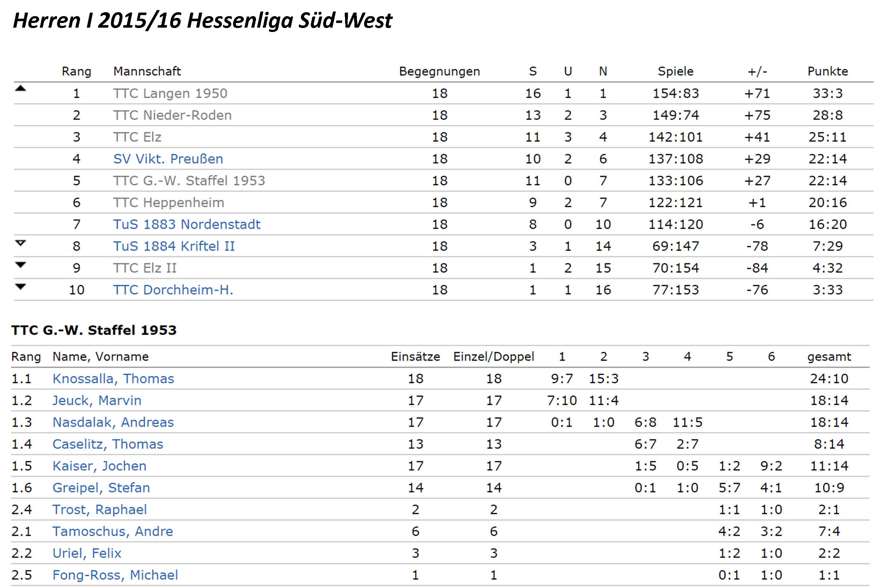Screen dimensions: 888x588
Task: Open TuS 1883 Nordenstadt team link
Action: tap(187, 224)
